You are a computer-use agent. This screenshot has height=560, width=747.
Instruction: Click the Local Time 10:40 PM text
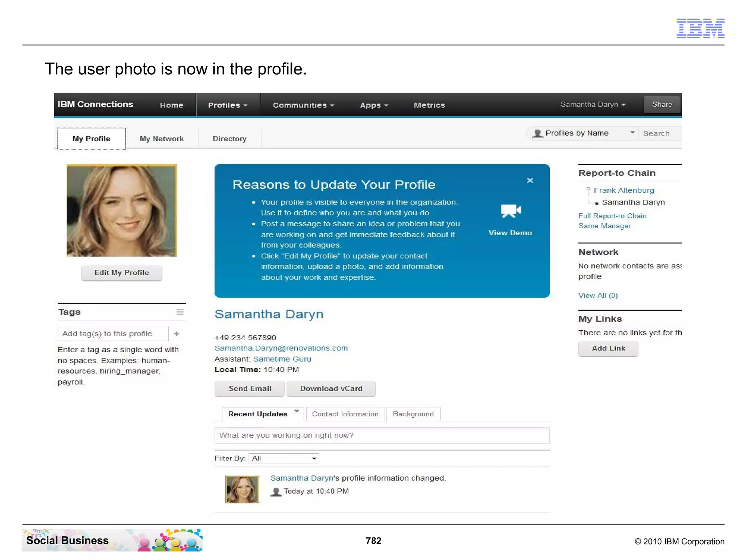click(257, 370)
